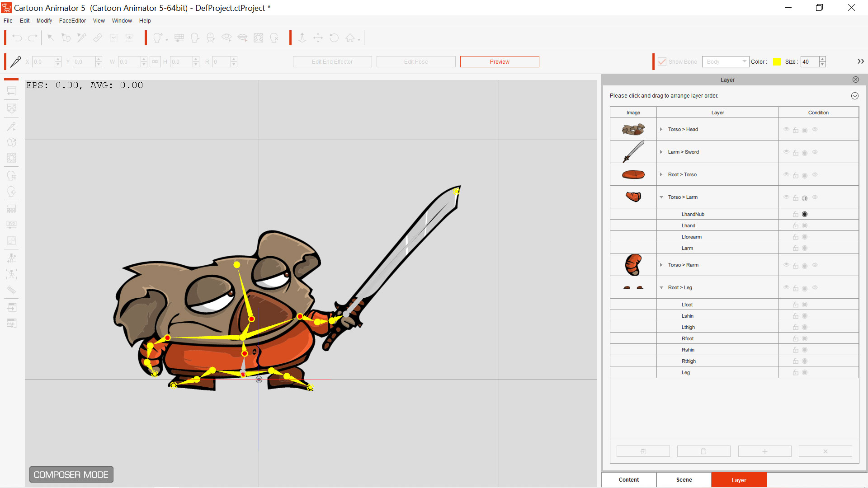
Task: Expand the Root > Torso layer
Action: [661, 174]
